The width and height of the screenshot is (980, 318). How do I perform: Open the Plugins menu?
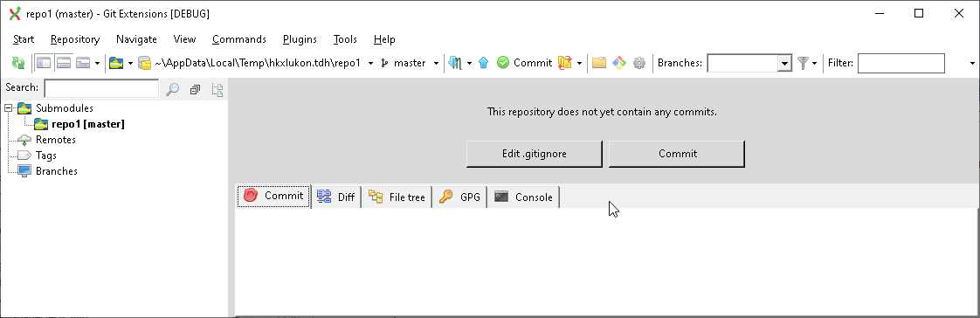pos(300,38)
